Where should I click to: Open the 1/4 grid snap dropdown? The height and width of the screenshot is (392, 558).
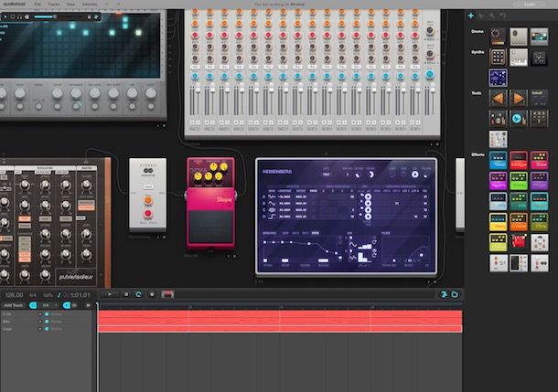(x=48, y=305)
